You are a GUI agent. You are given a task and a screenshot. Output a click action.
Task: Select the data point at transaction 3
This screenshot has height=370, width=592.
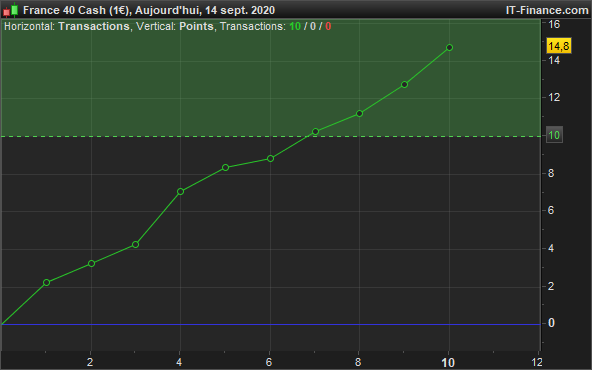pos(136,245)
